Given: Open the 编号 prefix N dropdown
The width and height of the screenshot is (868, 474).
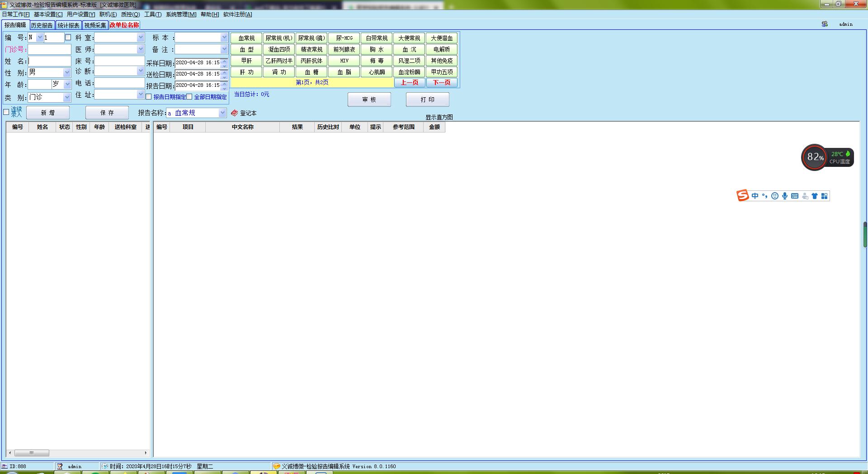Looking at the screenshot, I should (40, 38).
